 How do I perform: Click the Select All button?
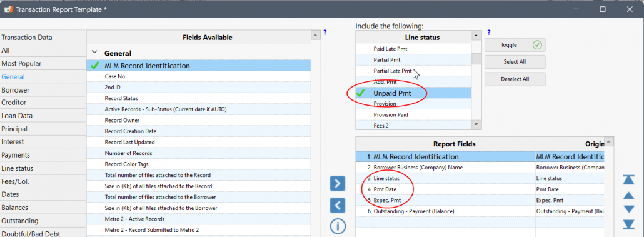pos(515,62)
